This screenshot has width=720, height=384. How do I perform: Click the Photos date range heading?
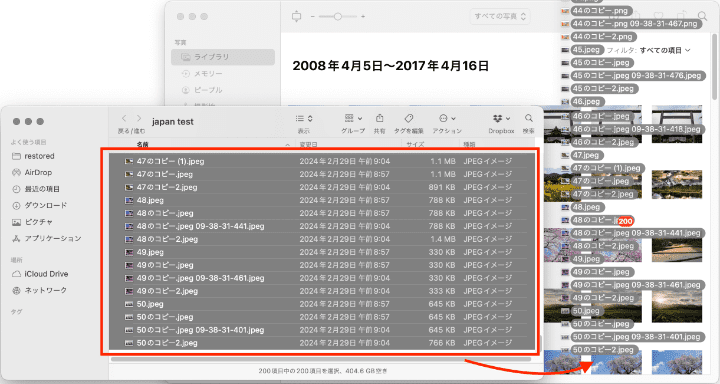[x=390, y=66]
